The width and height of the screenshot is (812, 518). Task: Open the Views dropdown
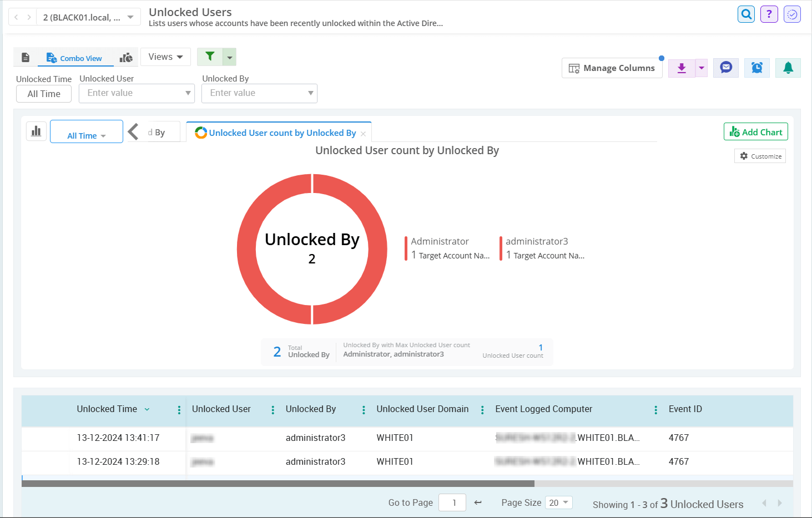(165, 57)
